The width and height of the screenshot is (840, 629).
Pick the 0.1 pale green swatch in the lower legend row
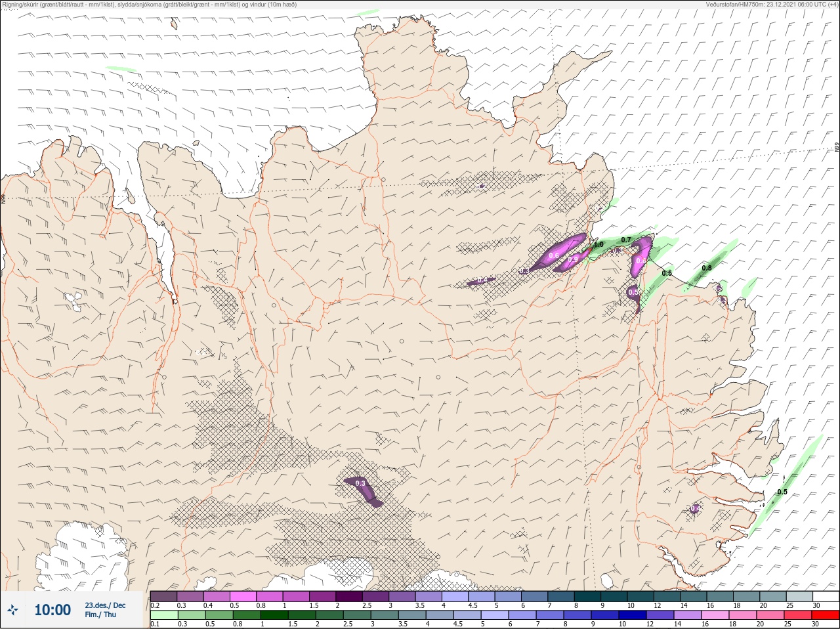163,615
